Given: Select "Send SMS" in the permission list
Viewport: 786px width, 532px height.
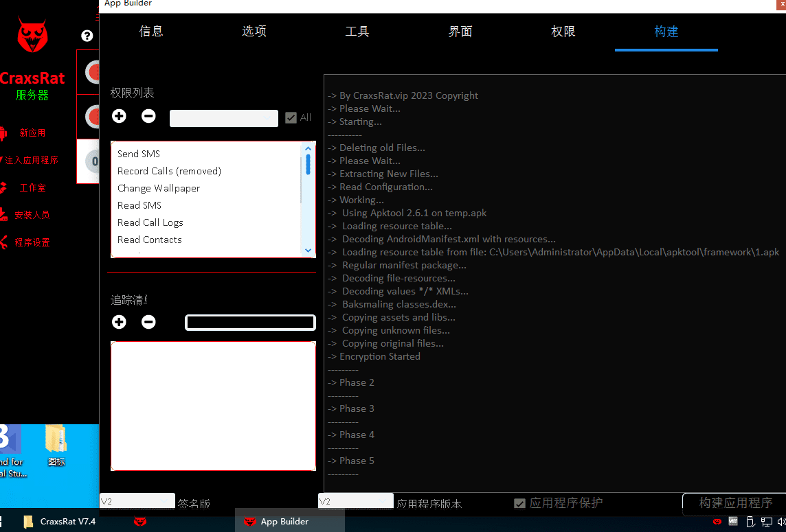Looking at the screenshot, I should coord(139,154).
